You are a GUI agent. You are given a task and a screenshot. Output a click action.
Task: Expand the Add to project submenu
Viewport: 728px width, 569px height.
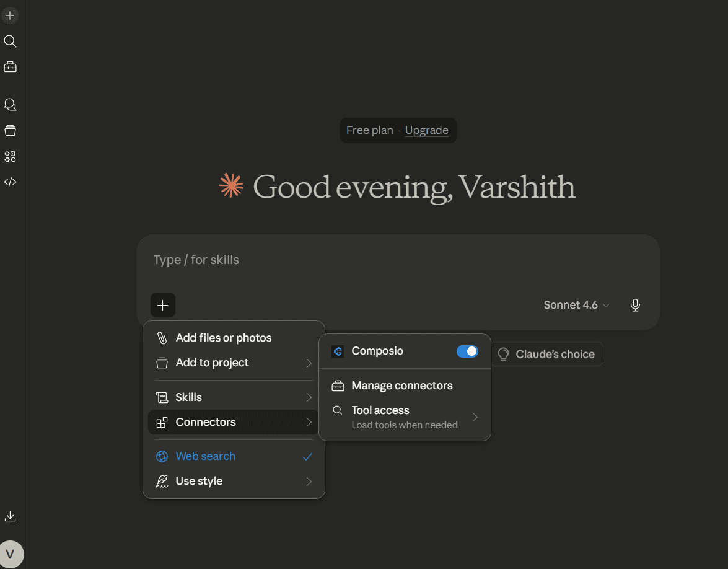[x=234, y=363]
